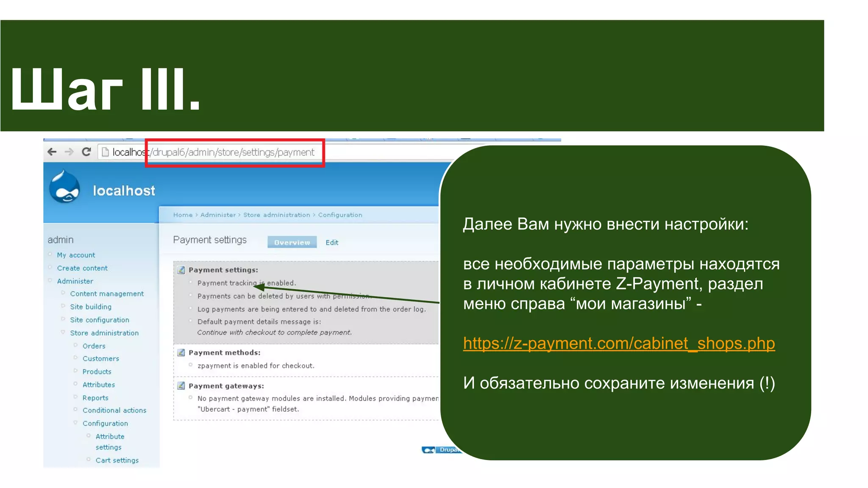Screen dimensions: 868x488
Task: Open Site configuration in the sidebar
Action: tap(100, 320)
